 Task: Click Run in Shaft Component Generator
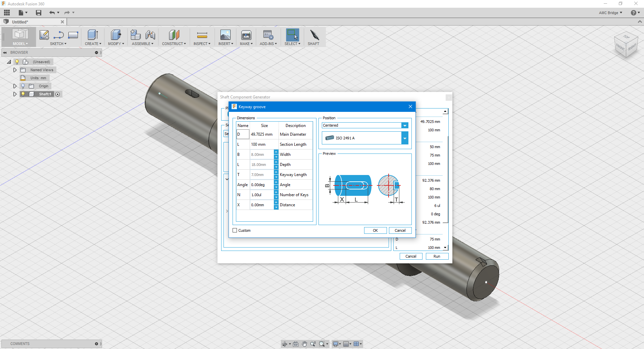(x=437, y=256)
